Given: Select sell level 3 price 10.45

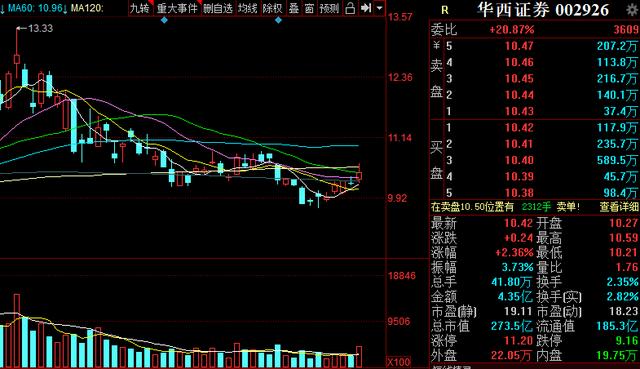Looking at the screenshot, I should [519, 78].
